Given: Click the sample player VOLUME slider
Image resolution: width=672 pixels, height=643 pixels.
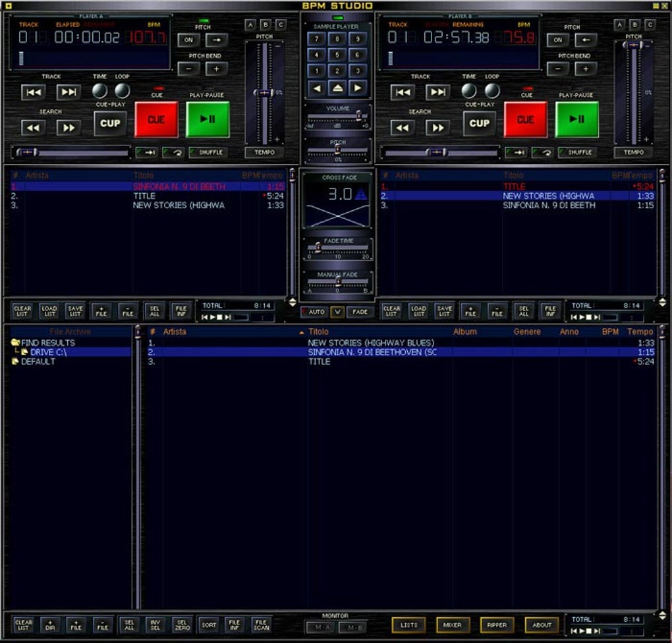Looking at the screenshot, I should pyautogui.click(x=337, y=117).
